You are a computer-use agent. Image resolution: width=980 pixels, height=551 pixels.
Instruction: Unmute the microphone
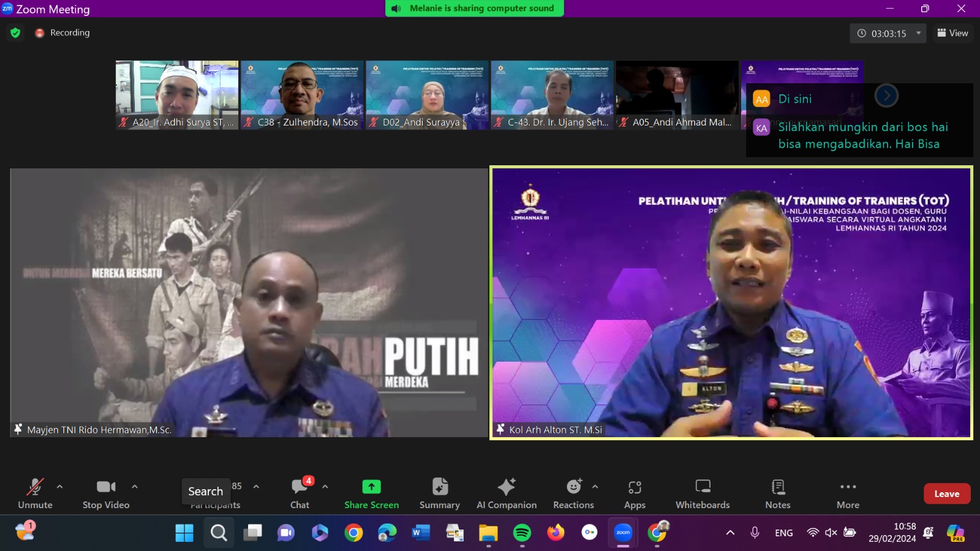(x=35, y=493)
